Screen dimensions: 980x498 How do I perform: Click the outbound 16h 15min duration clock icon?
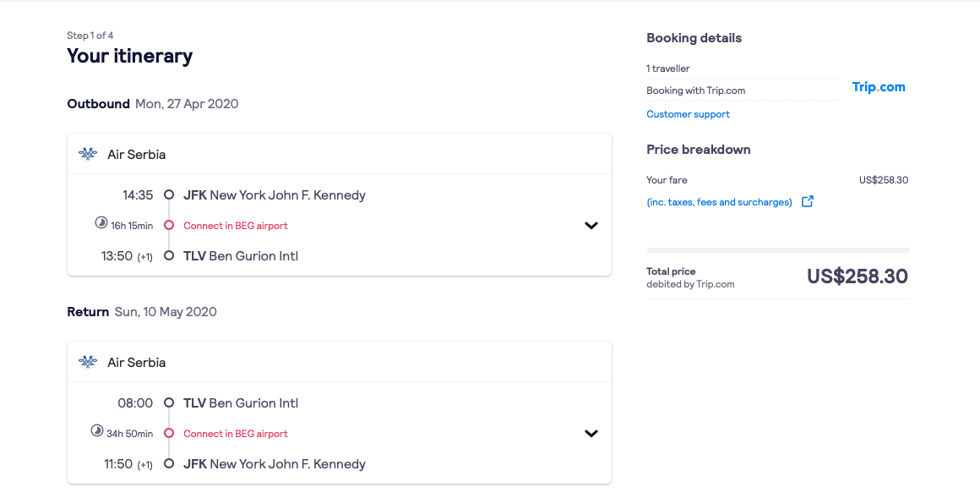(x=101, y=222)
